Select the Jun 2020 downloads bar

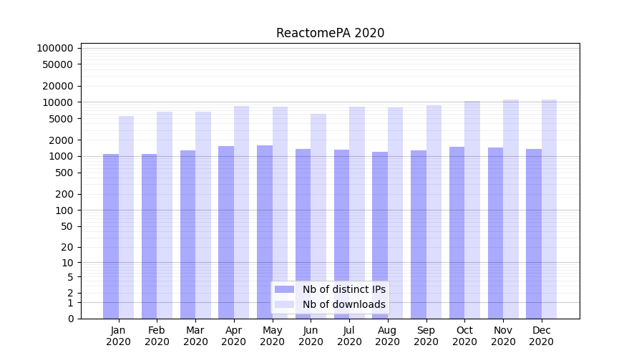(x=318, y=216)
